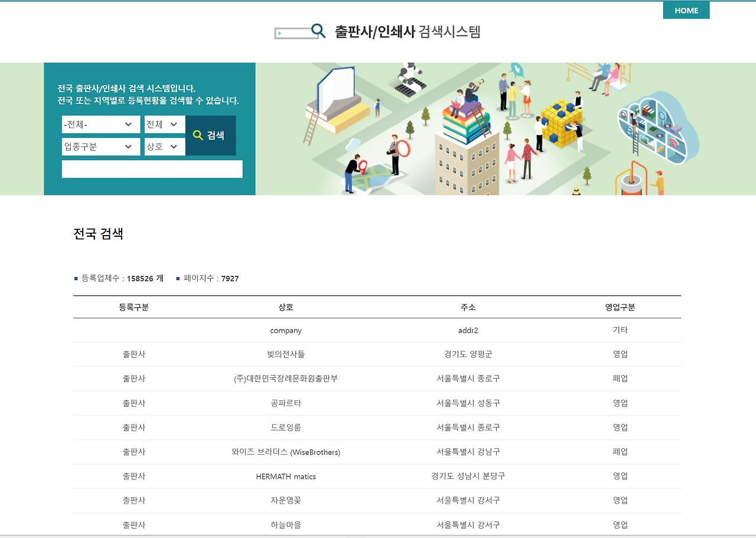Viewport: 756px width, 538px height.
Task: Open the 상호 search-type dropdown
Action: click(x=164, y=146)
